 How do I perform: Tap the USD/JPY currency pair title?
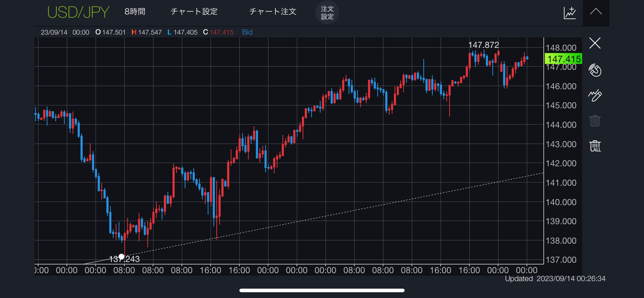point(78,12)
